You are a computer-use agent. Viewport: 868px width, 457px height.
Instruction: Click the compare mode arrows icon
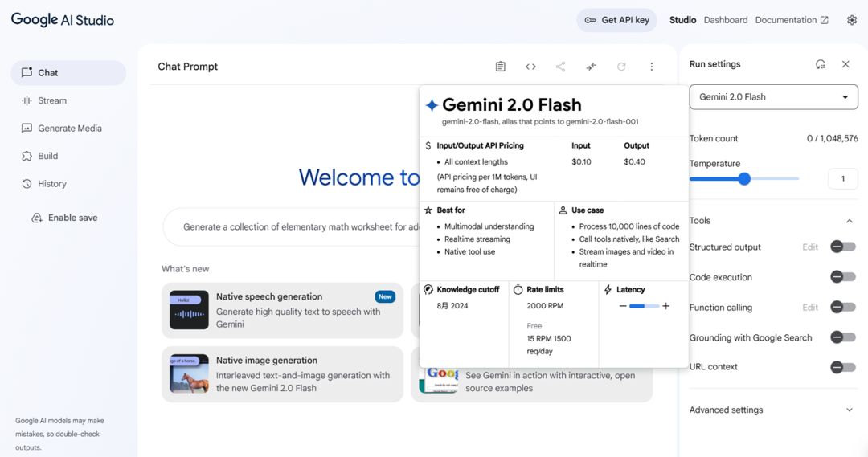coord(592,67)
